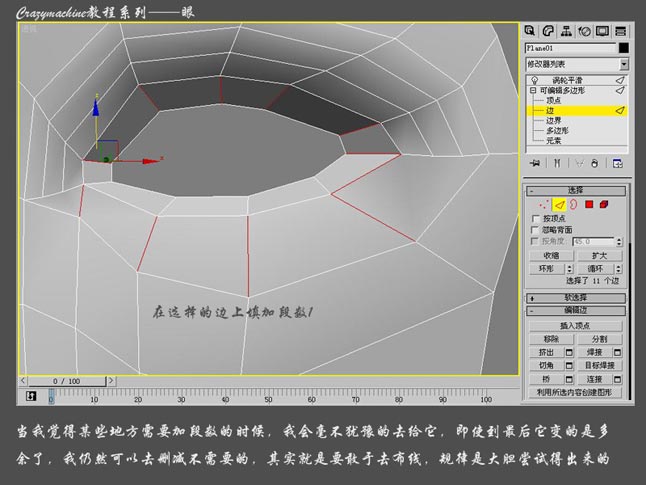Click the time slider left arrow

tap(23, 381)
